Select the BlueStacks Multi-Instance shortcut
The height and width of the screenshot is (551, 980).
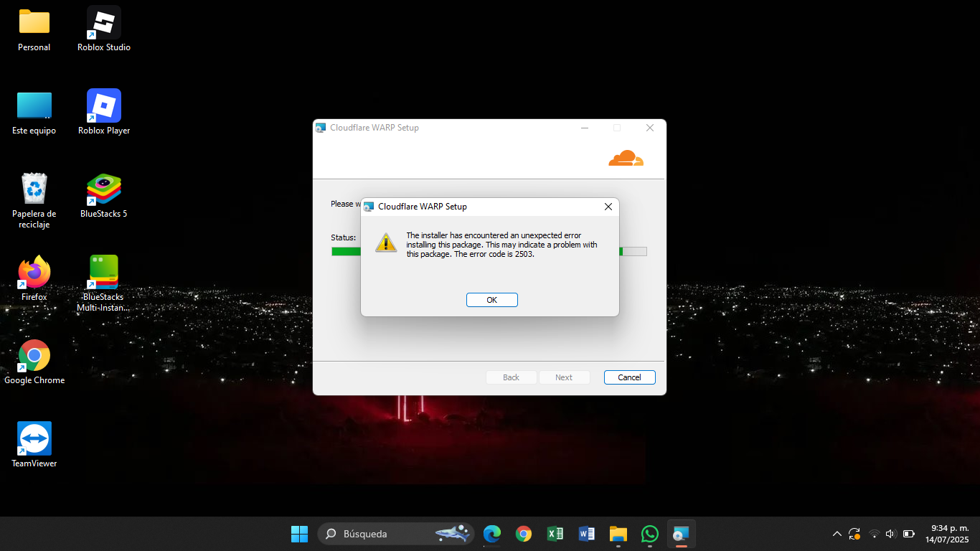click(104, 284)
